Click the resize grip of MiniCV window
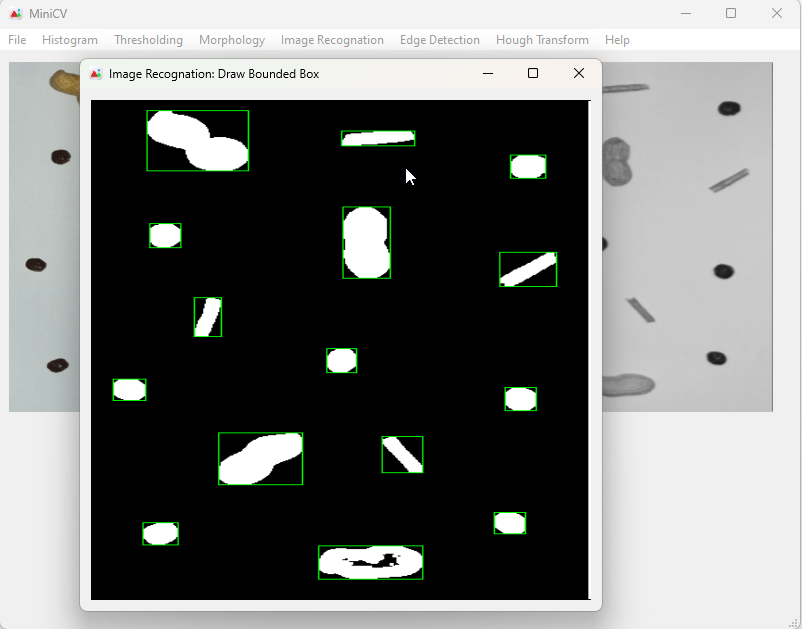 794,622
